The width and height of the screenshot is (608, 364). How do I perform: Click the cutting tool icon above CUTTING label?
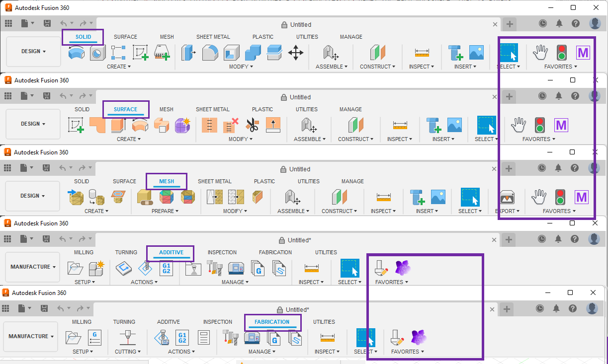(128, 338)
